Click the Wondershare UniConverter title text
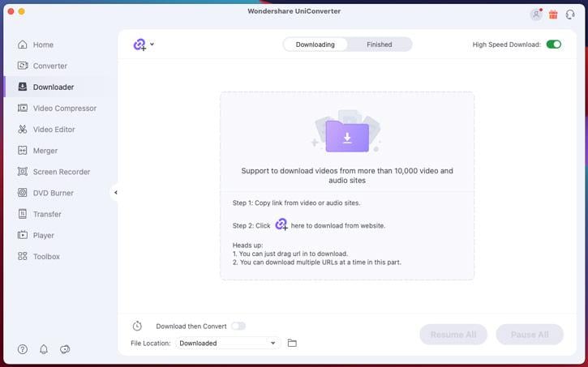Viewport: 588px width, 367px height. (x=294, y=11)
